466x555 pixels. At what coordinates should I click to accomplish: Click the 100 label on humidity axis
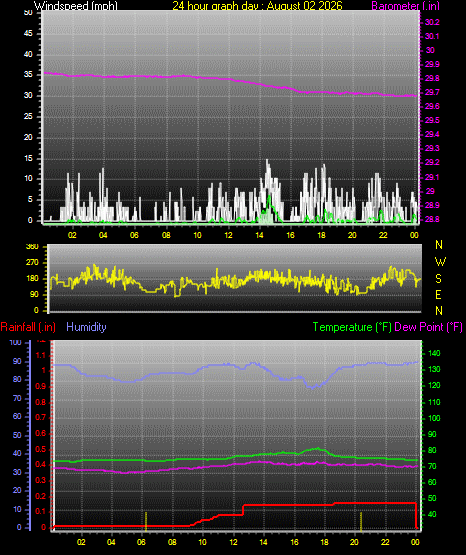[x=16, y=343]
